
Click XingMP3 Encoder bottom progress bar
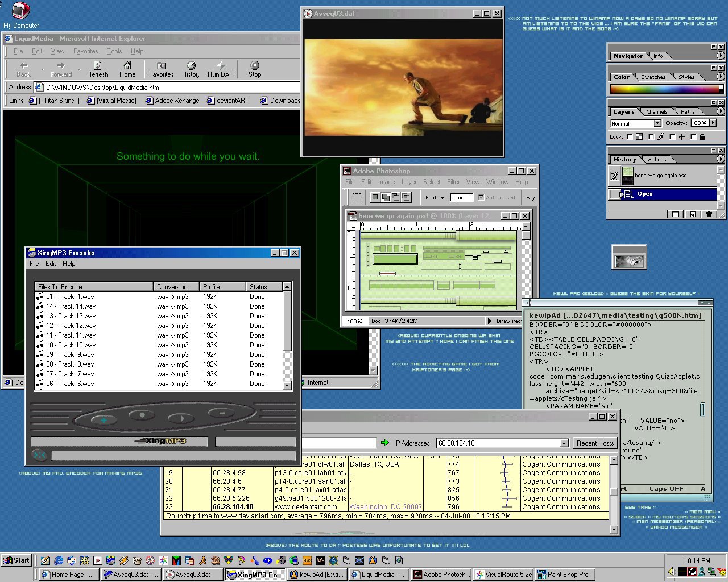click(x=173, y=456)
